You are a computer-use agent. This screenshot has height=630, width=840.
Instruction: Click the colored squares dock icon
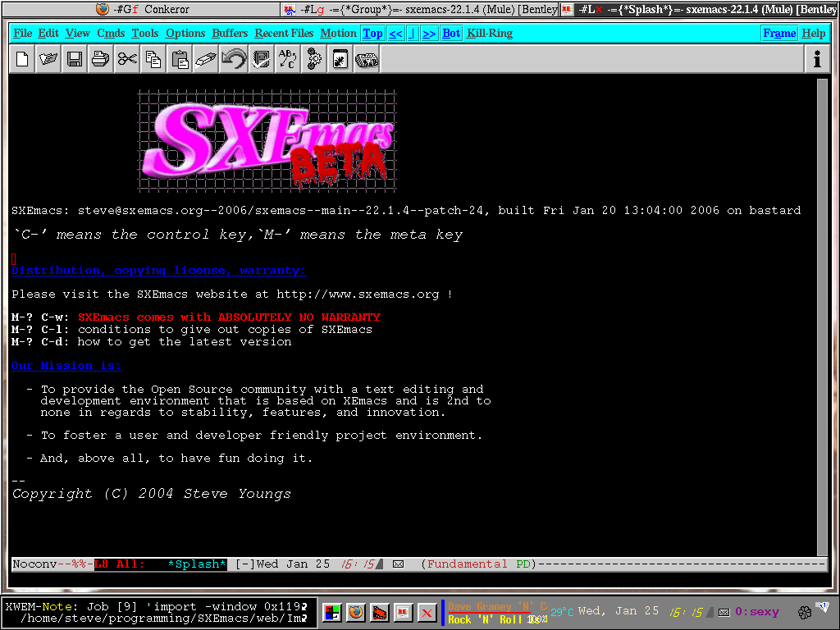click(x=331, y=612)
